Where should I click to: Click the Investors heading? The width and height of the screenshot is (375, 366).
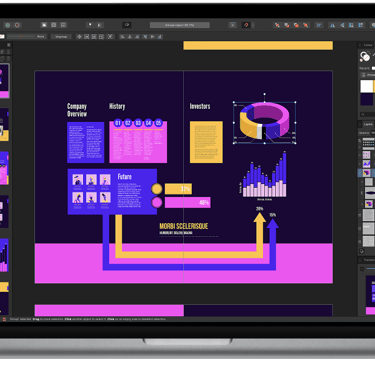click(x=200, y=106)
